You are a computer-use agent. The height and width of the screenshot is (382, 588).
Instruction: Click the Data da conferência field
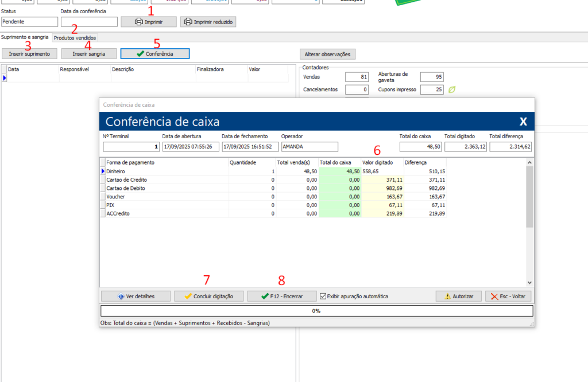[x=88, y=22]
